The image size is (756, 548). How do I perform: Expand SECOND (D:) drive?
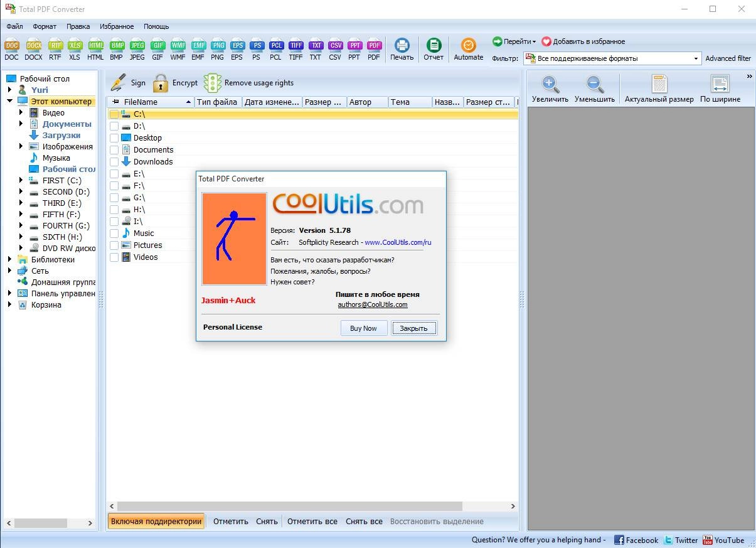click(x=21, y=191)
